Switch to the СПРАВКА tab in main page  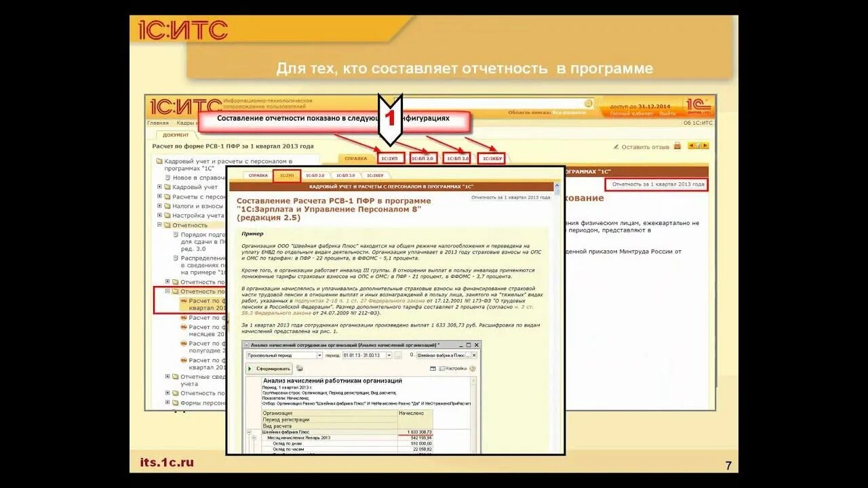click(x=355, y=159)
